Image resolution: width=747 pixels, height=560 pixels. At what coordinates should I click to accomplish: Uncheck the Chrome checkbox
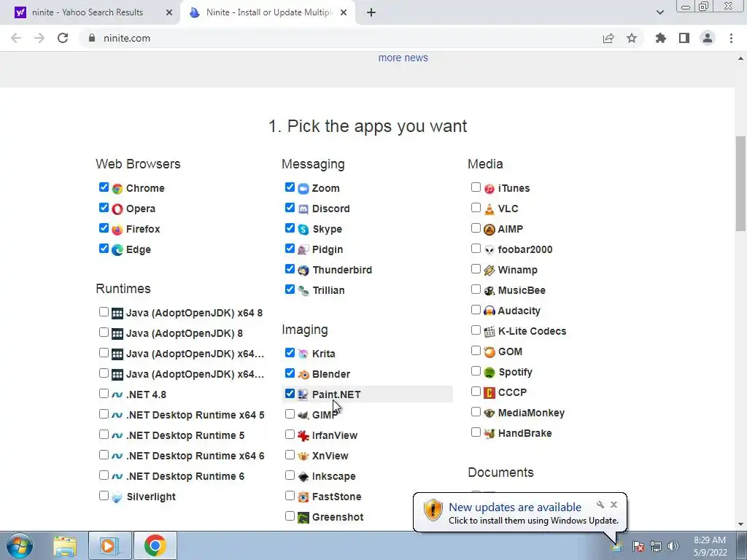[x=104, y=187]
